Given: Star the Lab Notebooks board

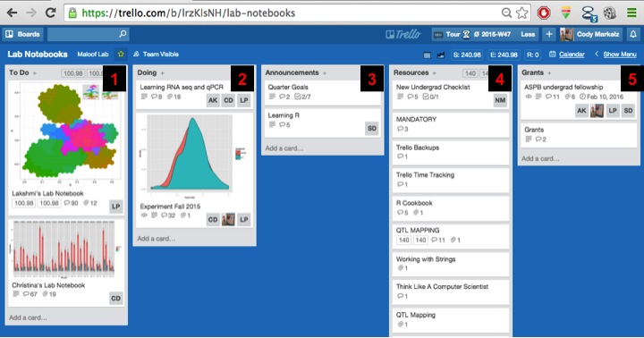Looking at the screenshot, I should click(121, 55).
